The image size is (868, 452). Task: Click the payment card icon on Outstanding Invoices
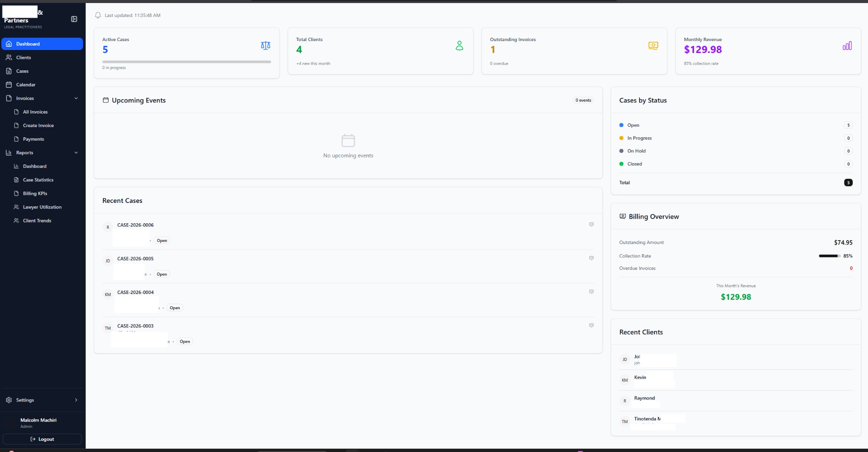point(653,45)
